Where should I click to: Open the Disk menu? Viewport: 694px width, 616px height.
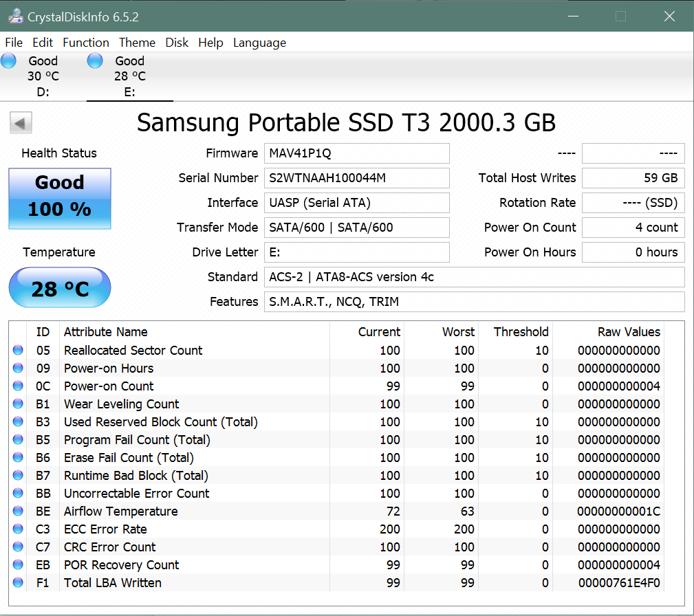click(177, 43)
